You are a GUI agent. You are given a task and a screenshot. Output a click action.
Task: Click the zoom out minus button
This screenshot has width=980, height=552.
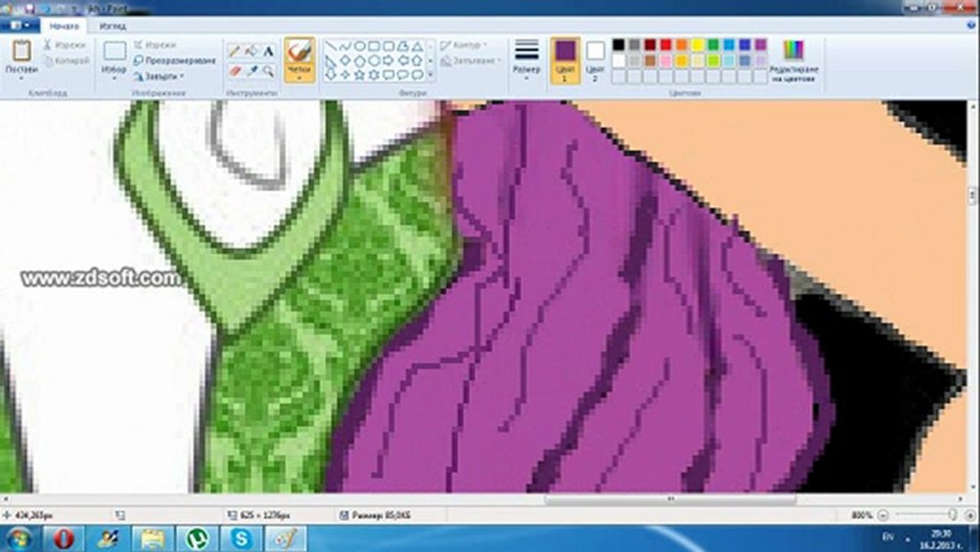883,516
